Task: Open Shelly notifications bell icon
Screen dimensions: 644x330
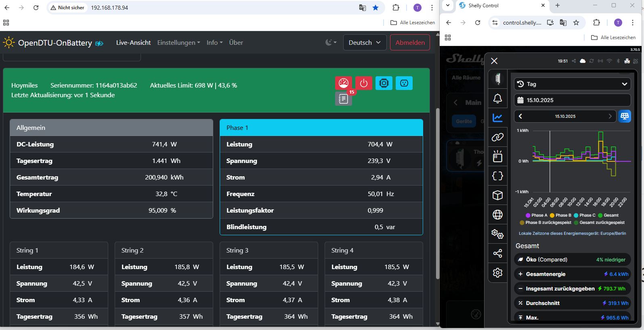Action: click(x=497, y=98)
